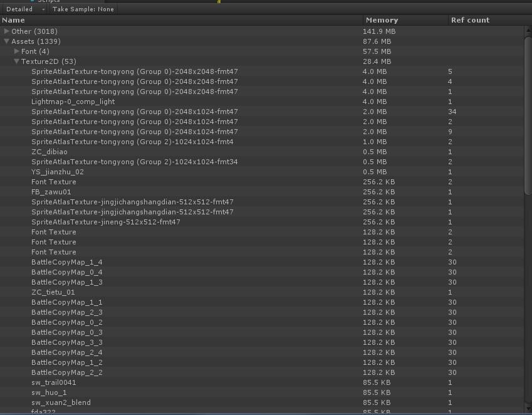Open the Detailed view mode dropdown
532x415 pixels.
point(24,9)
